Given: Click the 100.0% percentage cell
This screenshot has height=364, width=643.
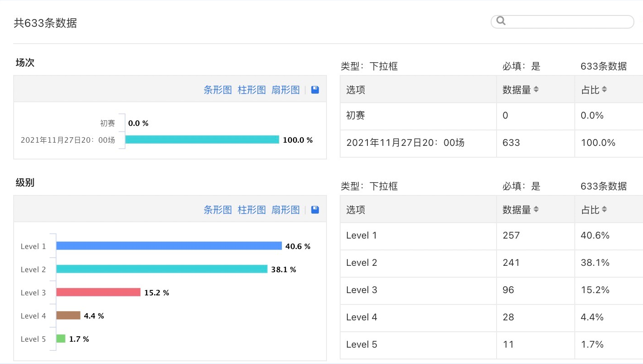Looking at the screenshot, I should click(x=609, y=143).
